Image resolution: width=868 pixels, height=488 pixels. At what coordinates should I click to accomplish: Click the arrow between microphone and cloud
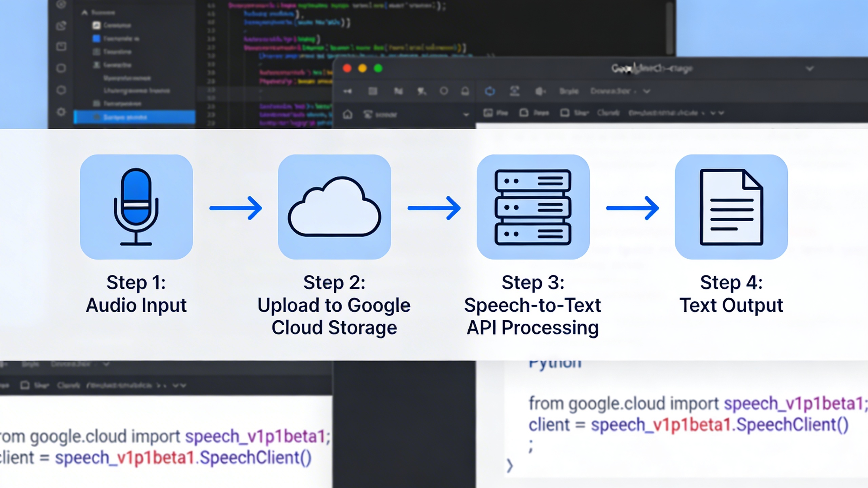pyautogui.click(x=236, y=208)
